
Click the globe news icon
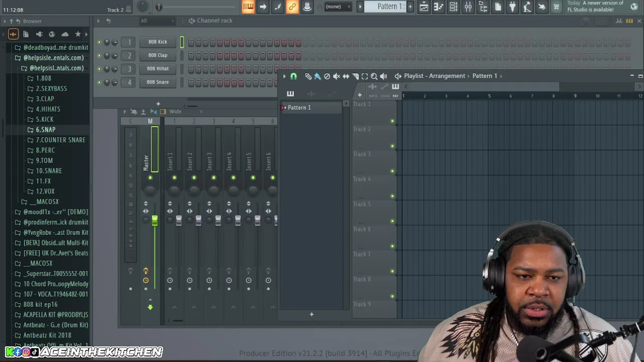point(634,7)
